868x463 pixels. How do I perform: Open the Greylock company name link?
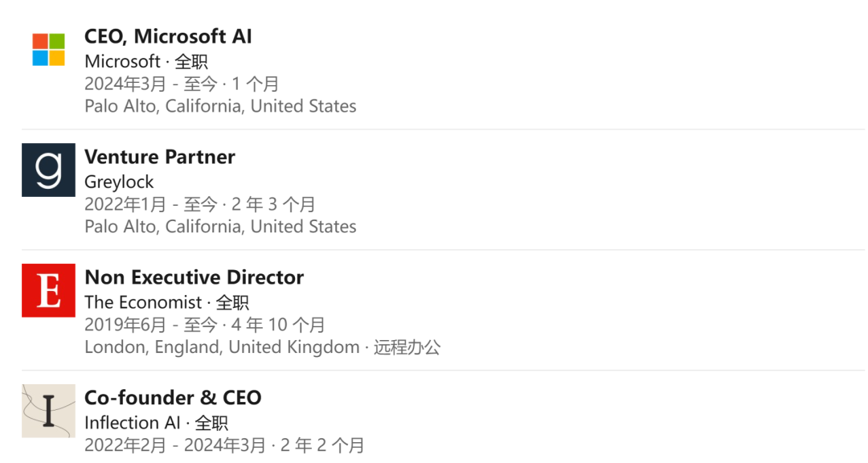click(119, 182)
